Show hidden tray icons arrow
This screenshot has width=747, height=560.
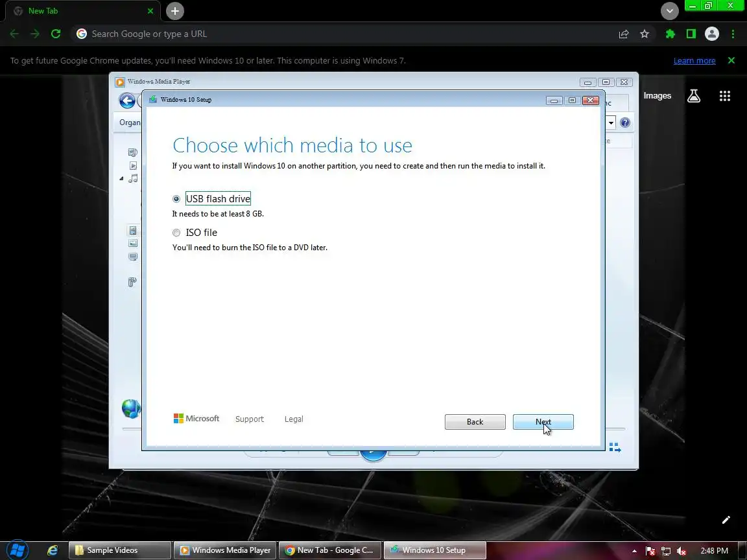(x=634, y=551)
